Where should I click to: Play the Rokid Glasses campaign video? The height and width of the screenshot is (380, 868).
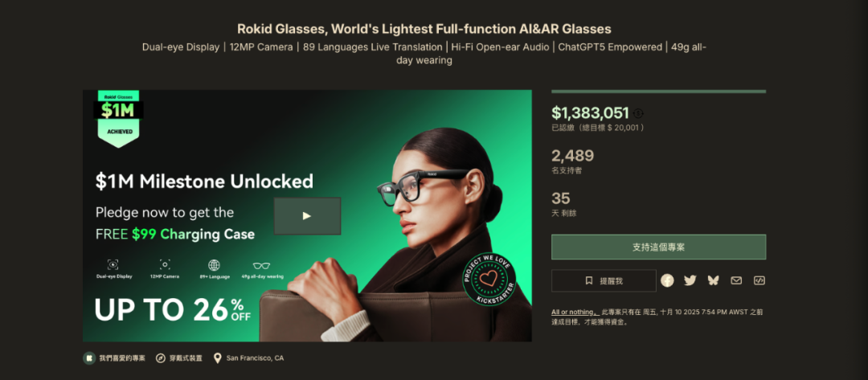click(306, 215)
